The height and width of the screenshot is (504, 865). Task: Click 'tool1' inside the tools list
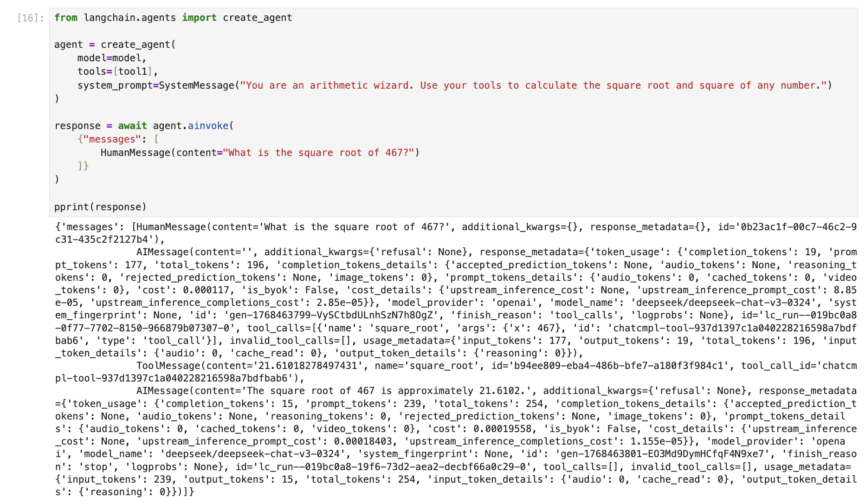(x=133, y=71)
